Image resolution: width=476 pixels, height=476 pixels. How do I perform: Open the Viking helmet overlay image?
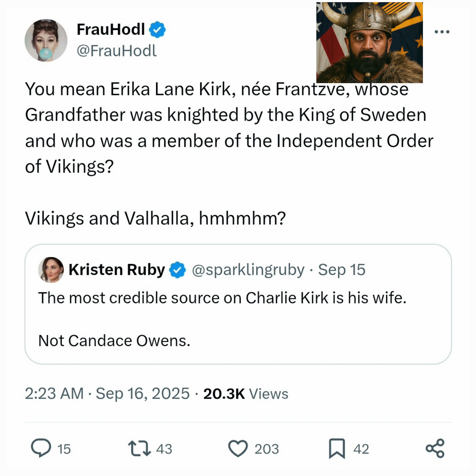tap(370, 43)
